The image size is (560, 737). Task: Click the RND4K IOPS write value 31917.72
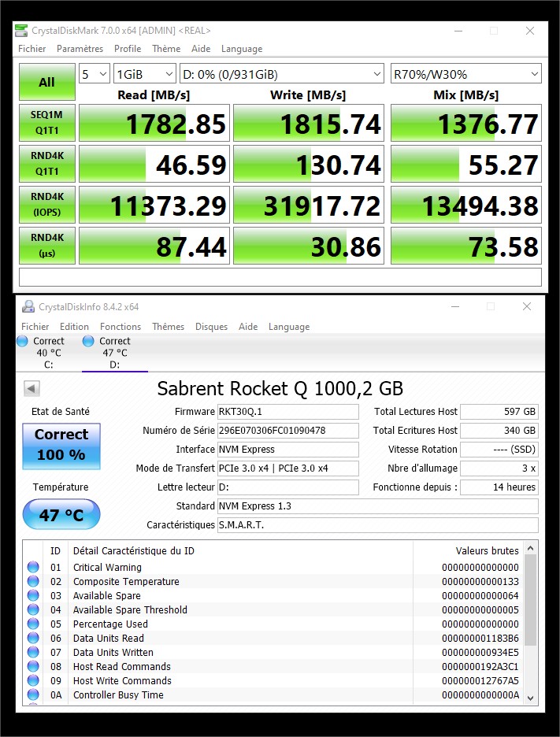click(x=309, y=205)
